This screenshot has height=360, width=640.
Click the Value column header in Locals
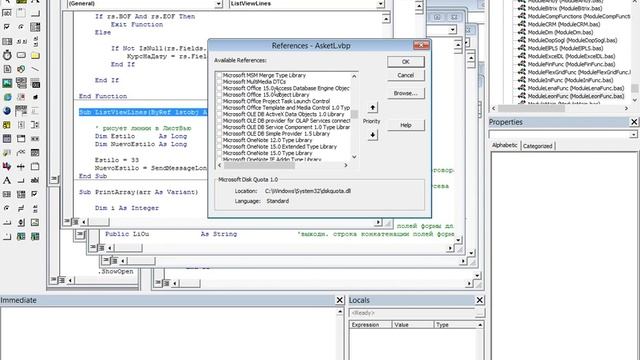412,324
